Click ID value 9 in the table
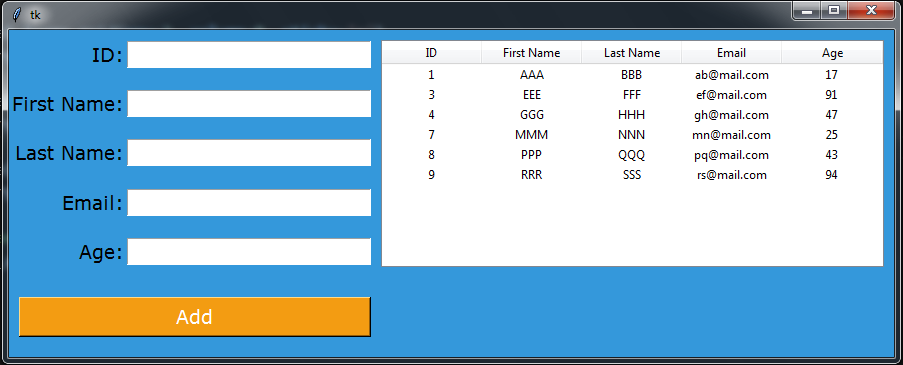The image size is (903, 365). pyautogui.click(x=431, y=175)
